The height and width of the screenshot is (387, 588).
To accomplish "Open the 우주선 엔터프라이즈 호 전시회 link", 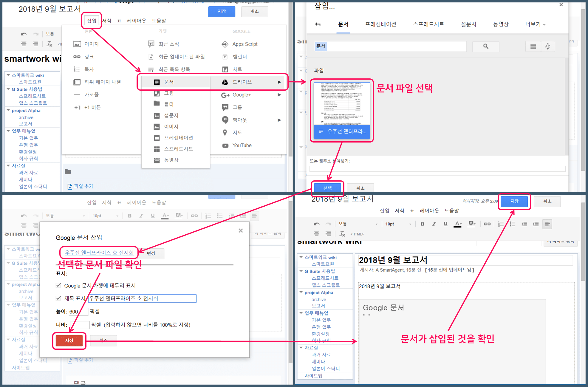I will coord(99,252).
